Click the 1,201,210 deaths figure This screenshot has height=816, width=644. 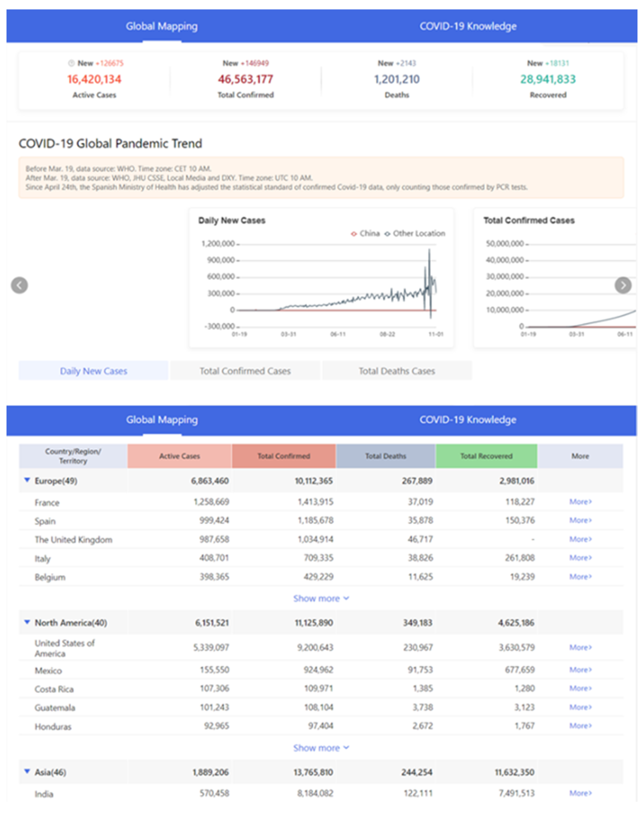click(x=397, y=79)
